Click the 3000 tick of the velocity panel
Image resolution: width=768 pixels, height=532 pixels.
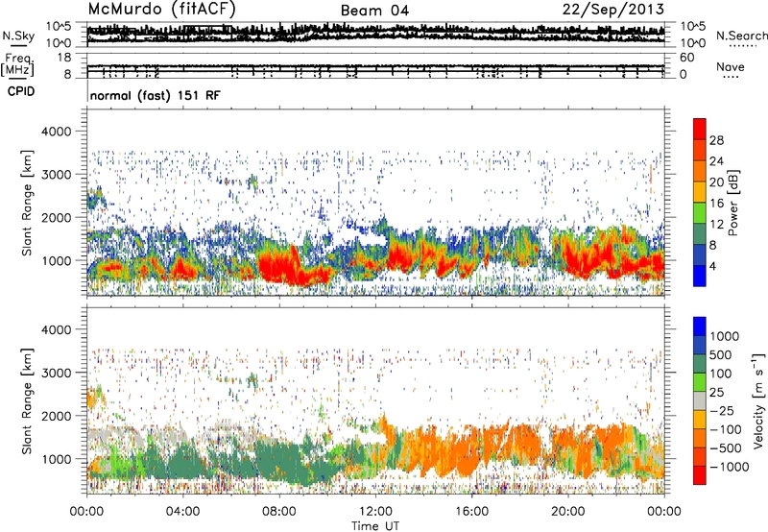(57, 373)
